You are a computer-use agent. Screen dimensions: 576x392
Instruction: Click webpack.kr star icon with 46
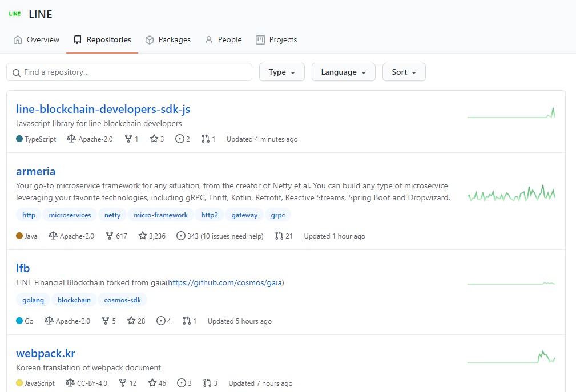click(x=152, y=383)
